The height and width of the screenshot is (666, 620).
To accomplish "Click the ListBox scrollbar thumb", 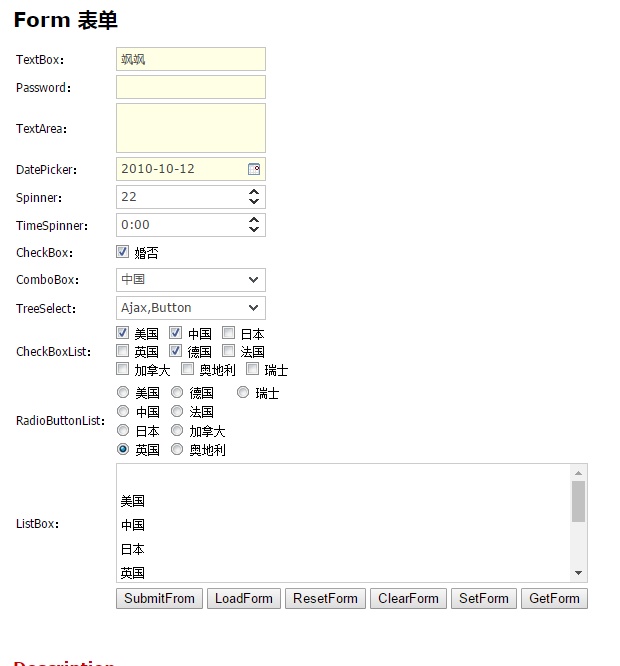I will [578, 501].
